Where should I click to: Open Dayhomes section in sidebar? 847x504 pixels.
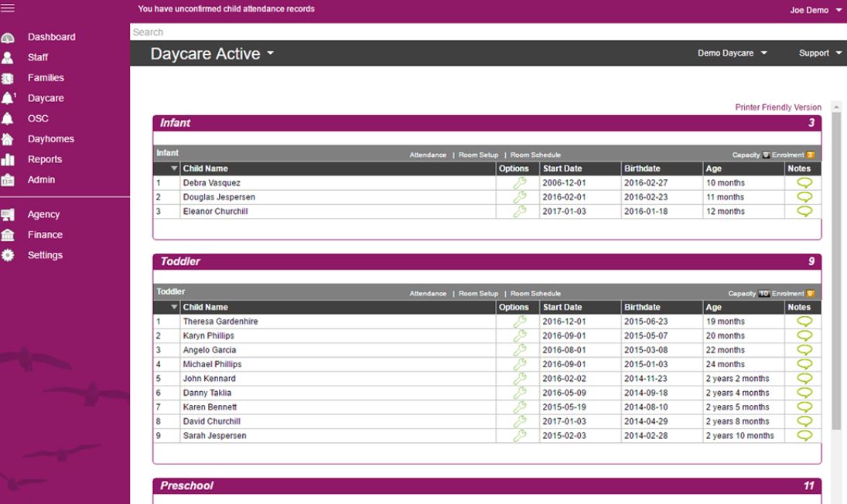(x=51, y=138)
